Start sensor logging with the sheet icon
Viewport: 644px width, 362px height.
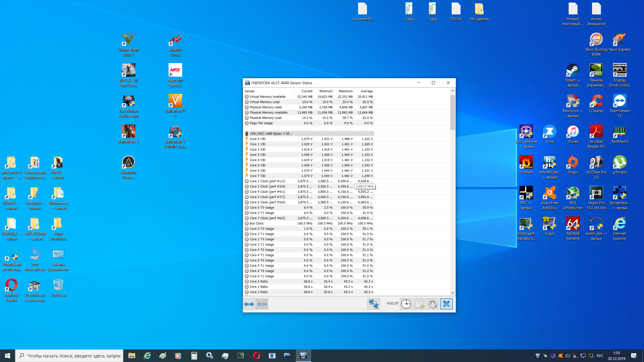(x=419, y=304)
